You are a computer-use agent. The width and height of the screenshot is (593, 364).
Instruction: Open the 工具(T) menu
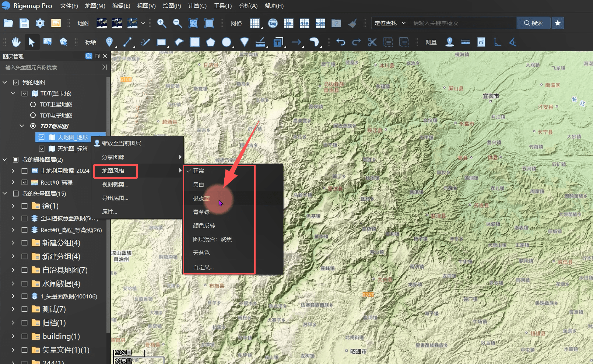(x=223, y=6)
